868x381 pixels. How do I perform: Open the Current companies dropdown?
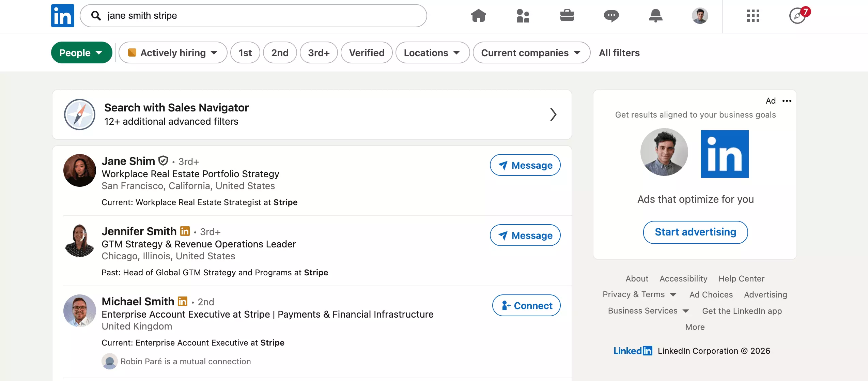[x=531, y=53]
